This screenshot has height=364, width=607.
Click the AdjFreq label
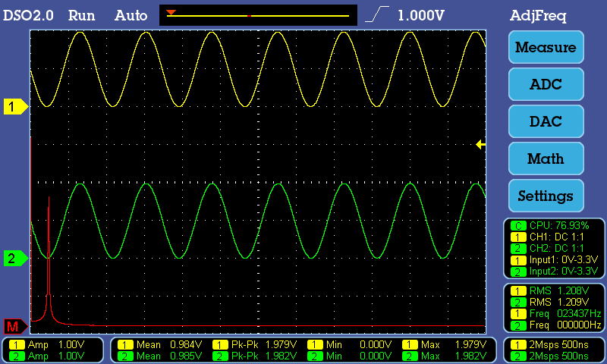click(538, 16)
